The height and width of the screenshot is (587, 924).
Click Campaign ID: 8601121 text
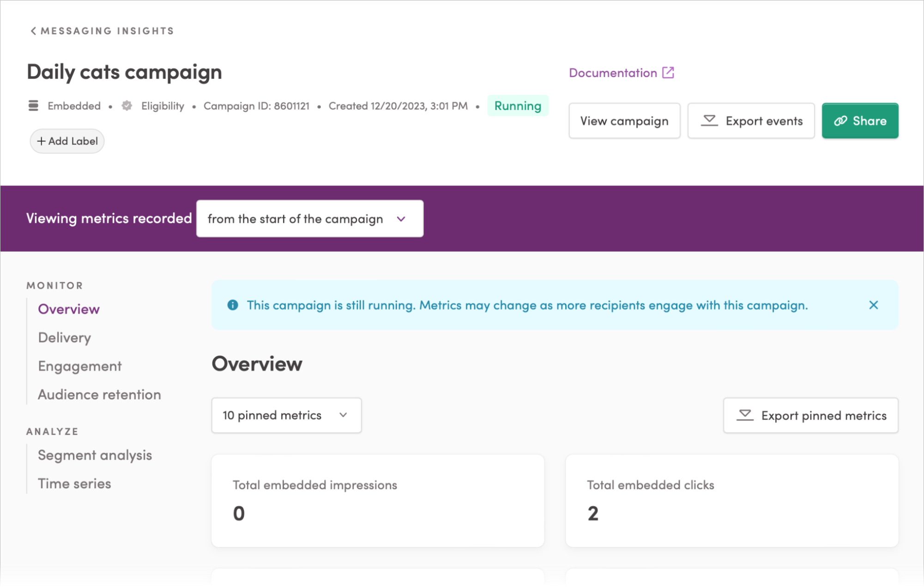point(256,106)
